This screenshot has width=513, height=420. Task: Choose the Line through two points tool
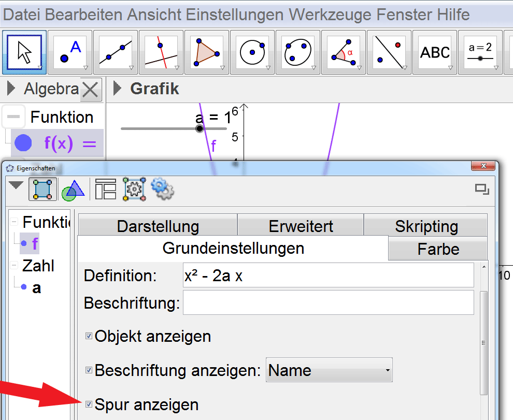[116, 52]
